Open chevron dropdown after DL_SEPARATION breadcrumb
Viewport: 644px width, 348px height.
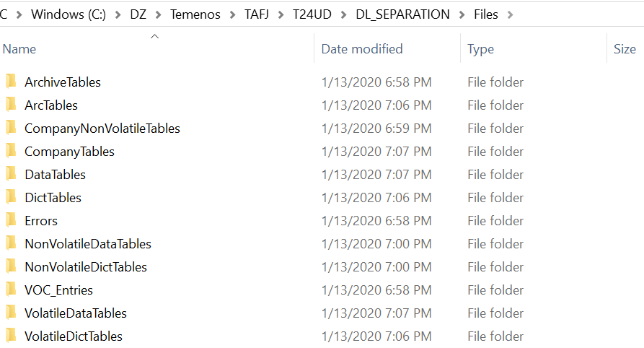point(462,14)
